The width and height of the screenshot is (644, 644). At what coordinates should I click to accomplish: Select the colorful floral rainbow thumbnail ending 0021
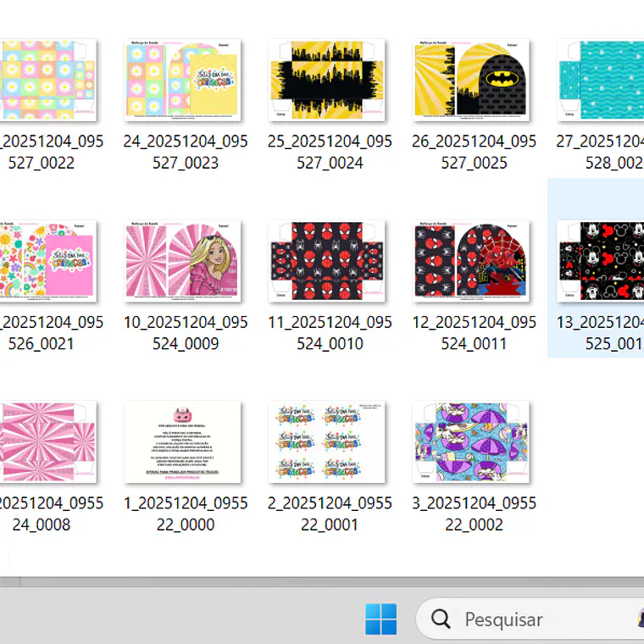[47, 261]
